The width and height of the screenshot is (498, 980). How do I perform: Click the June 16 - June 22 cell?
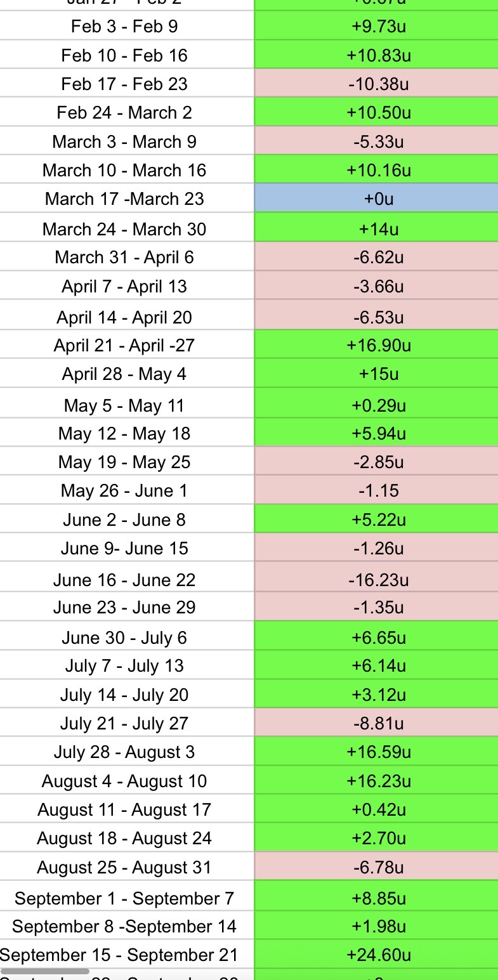(124, 580)
